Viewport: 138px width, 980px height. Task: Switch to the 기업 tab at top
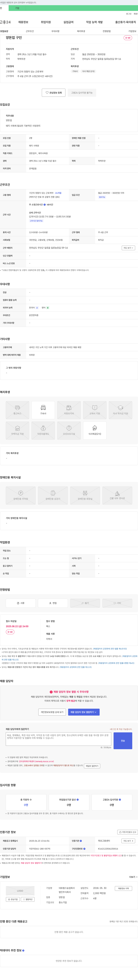click(17, 8)
